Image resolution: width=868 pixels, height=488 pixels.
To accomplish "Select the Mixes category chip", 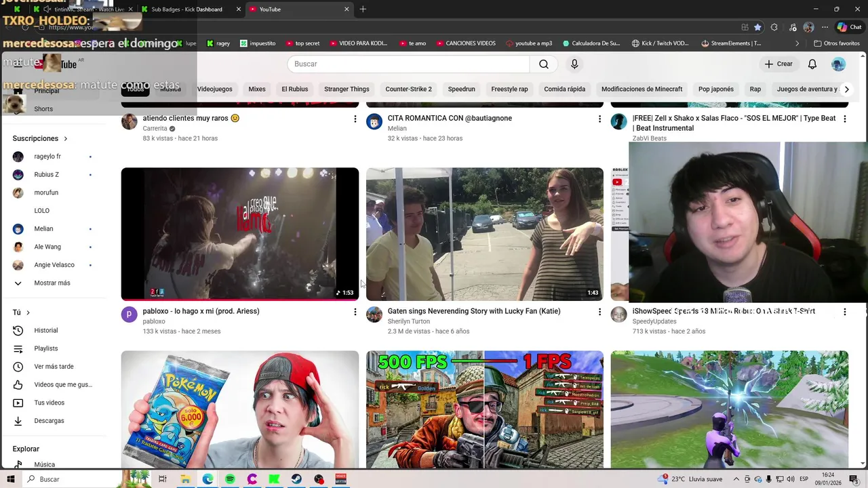I will point(257,89).
